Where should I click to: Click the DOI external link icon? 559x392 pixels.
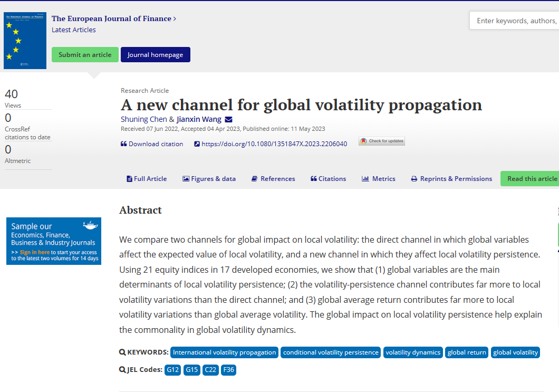point(197,144)
